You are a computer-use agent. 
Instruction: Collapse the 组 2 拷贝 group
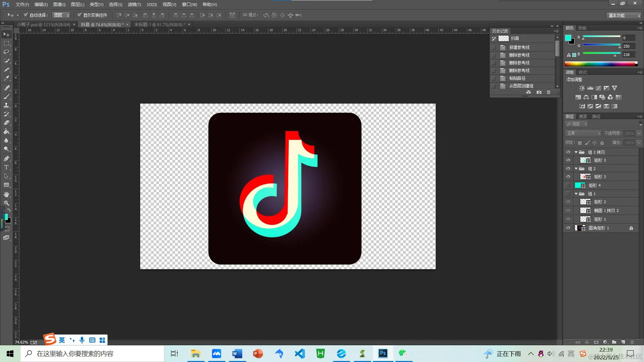click(x=576, y=152)
